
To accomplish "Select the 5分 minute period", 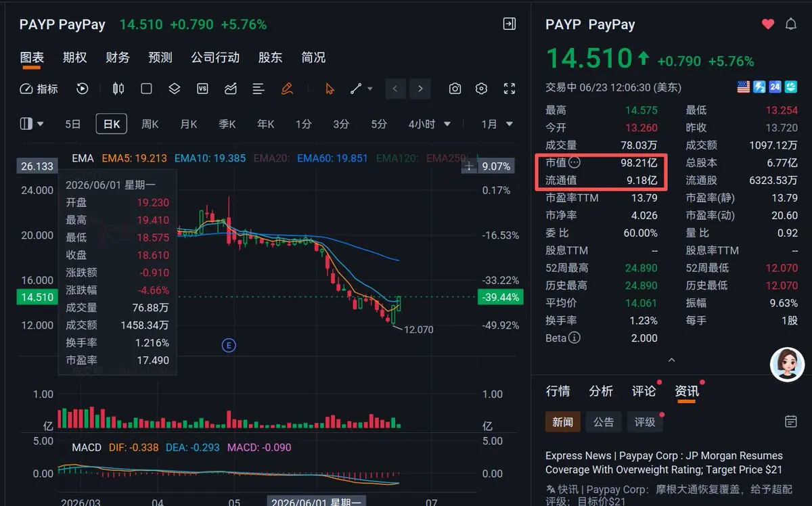I will [379, 124].
